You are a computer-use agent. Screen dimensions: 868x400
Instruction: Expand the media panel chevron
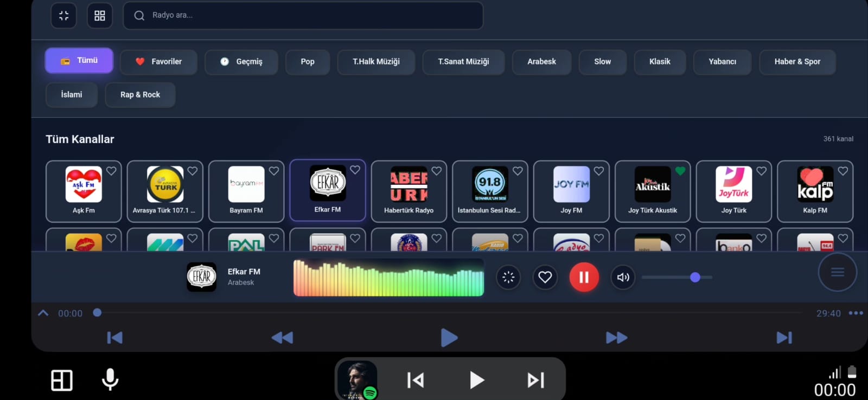[x=43, y=313]
